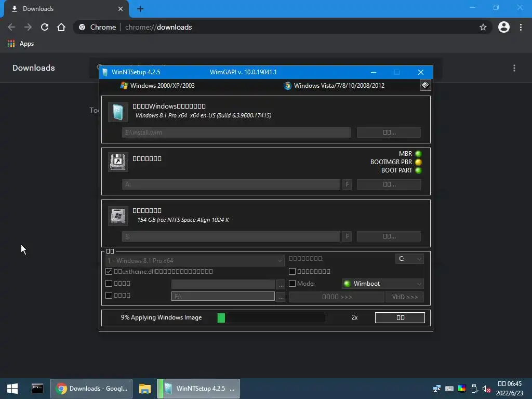Toggle the Mode checkbox
The image size is (532, 399).
click(x=292, y=283)
